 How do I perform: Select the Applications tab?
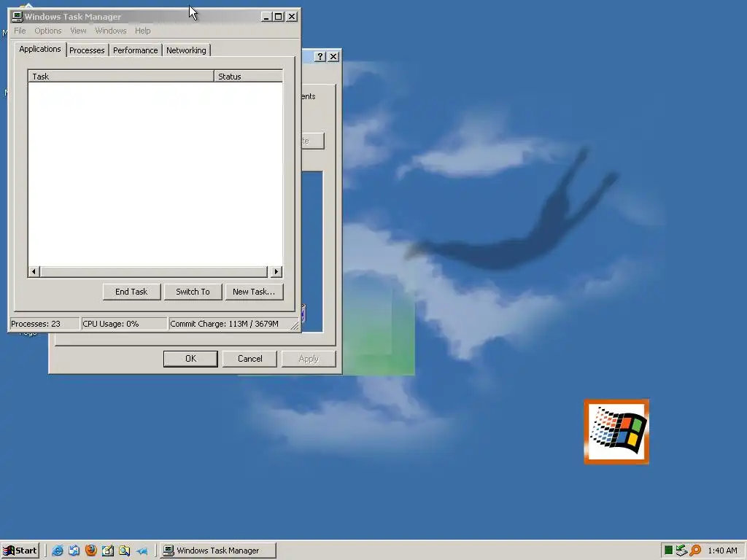pyautogui.click(x=40, y=49)
